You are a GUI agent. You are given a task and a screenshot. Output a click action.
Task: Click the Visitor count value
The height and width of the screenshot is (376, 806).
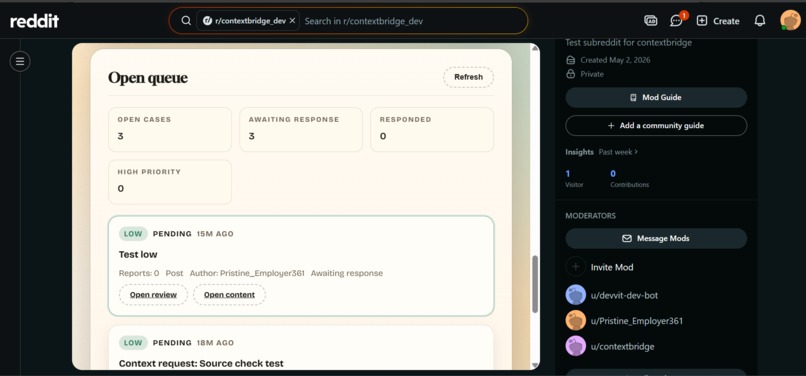coord(568,174)
